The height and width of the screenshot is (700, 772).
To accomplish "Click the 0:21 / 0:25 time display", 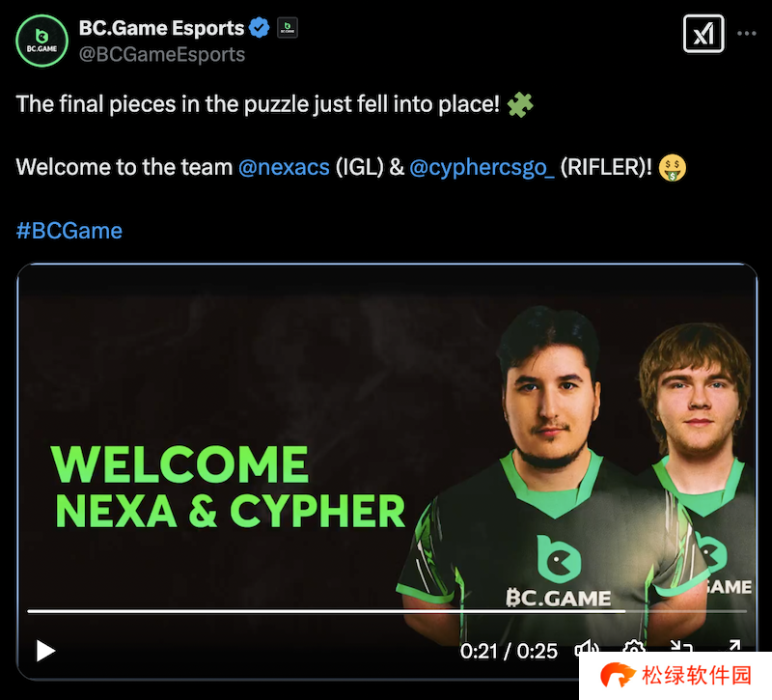I will (x=509, y=651).
